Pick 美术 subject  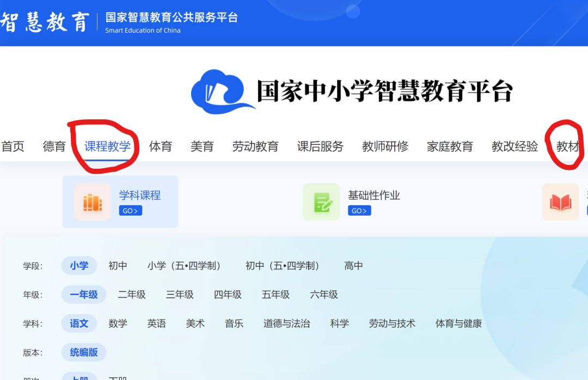(195, 324)
